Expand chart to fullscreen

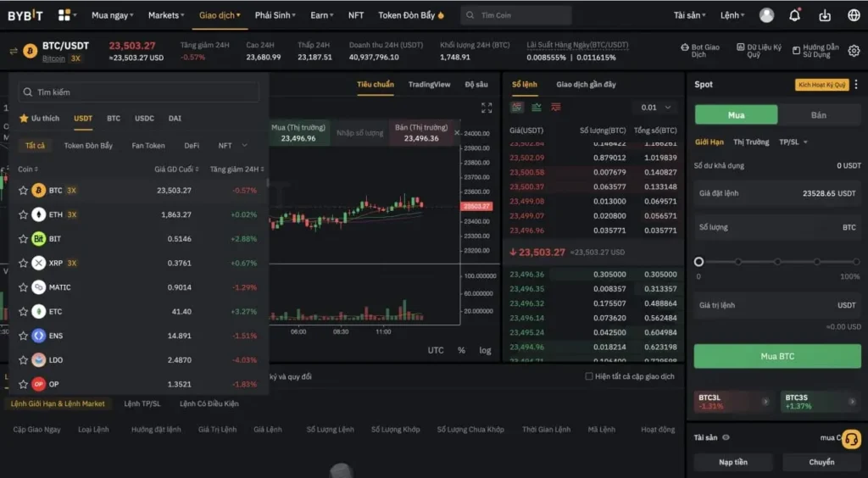(487, 108)
